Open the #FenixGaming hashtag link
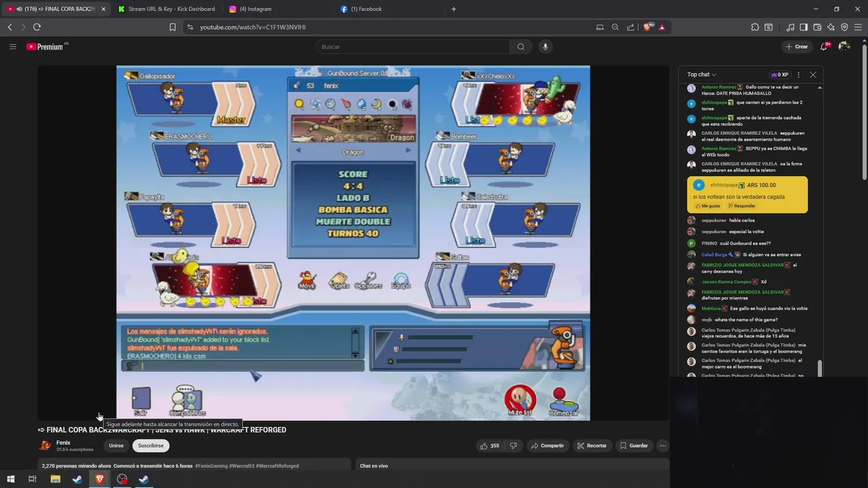The height and width of the screenshot is (488, 868). point(211,466)
